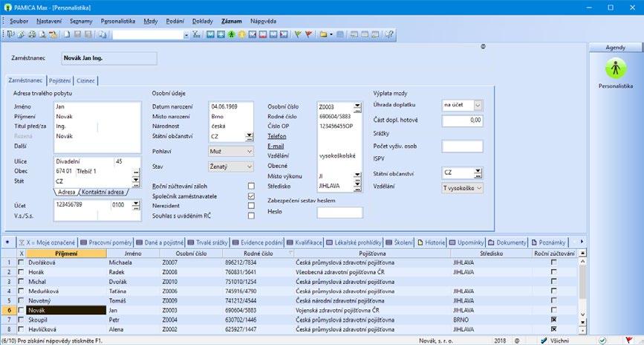Screen dimensions: 644x345
Task: Open the Pracovní poměry bottom tab
Action: point(106,242)
